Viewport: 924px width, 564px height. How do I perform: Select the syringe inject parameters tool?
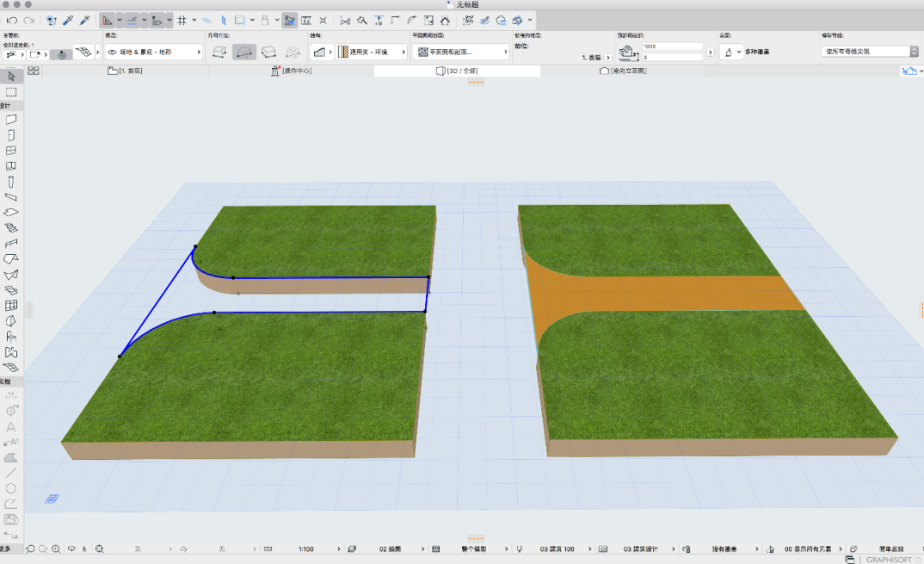(x=85, y=20)
